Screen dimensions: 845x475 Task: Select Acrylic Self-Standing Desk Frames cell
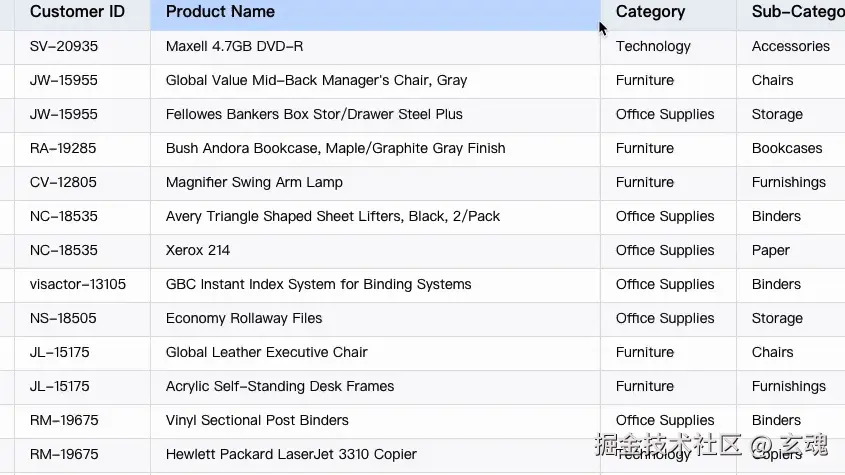(375, 387)
